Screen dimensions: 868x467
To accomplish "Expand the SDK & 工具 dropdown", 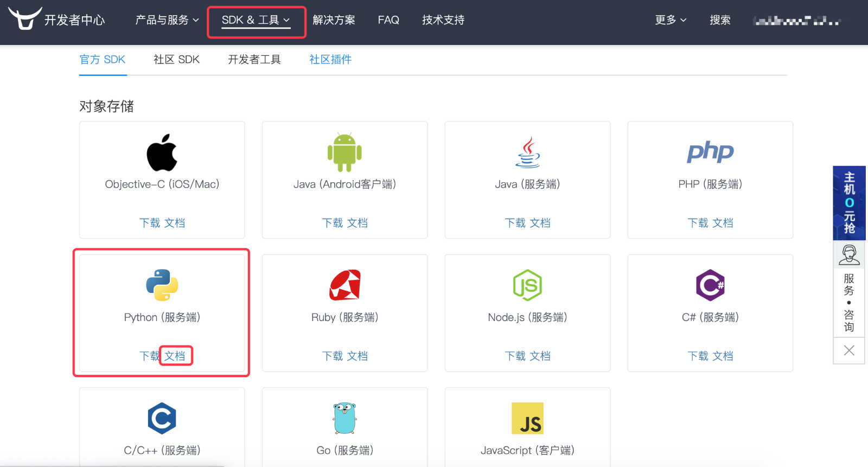I will [x=256, y=20].
